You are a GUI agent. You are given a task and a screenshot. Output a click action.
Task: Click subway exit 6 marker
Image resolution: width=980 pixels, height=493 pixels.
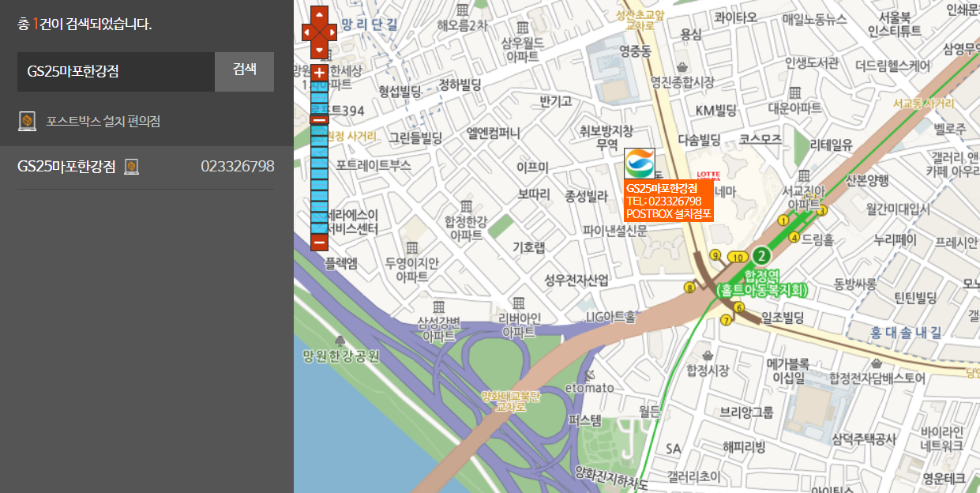coord(739,307)
